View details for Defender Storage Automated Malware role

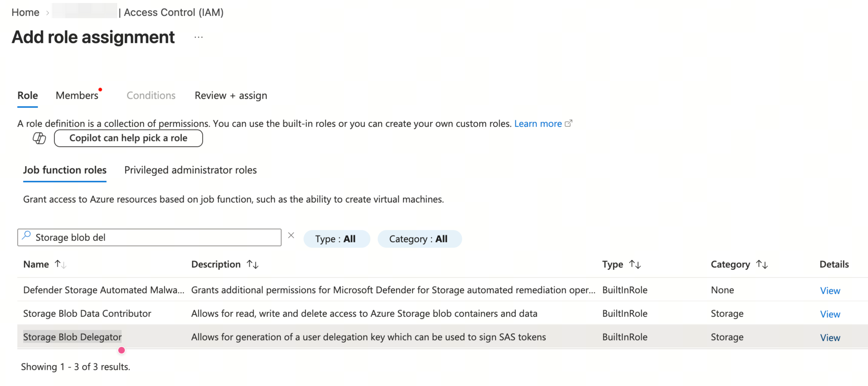click(830, 290)
